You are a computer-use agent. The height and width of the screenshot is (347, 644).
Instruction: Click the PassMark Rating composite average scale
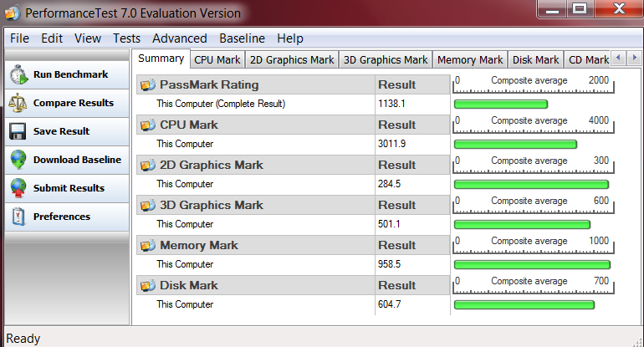pos(533,84)
